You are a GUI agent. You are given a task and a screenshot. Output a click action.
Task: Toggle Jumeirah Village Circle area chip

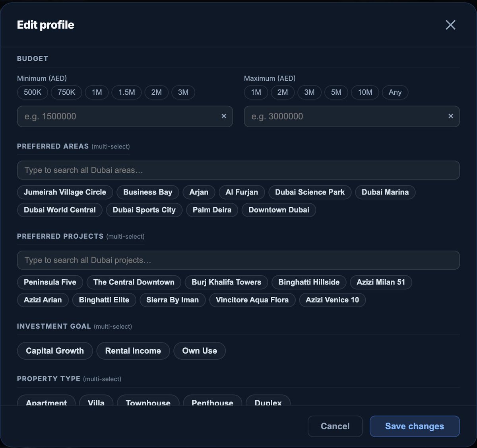pos(65,192)
